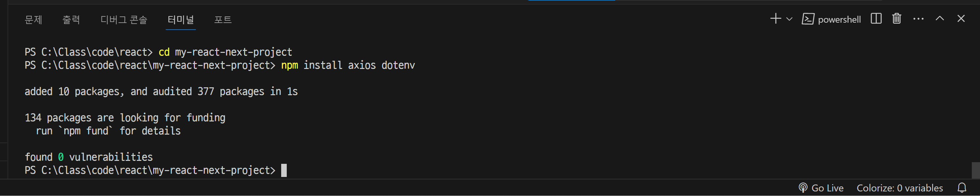Click the powershell terminal icon

pyautogui.click(x=808, y=19)
